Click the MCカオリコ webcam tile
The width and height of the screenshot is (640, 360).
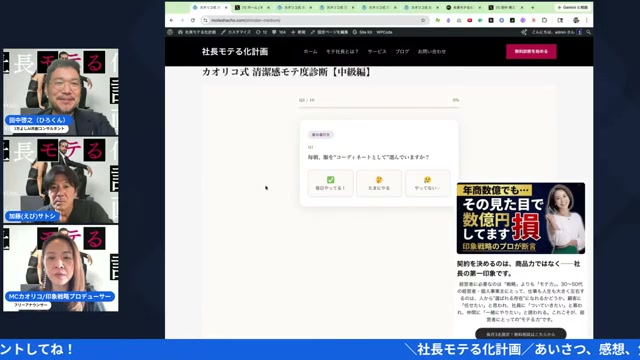[x=61, y=268]
